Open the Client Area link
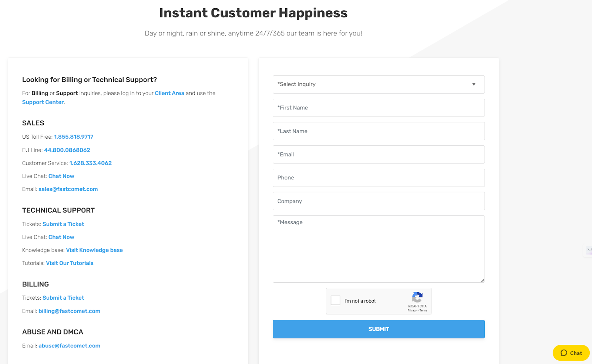The width and height of the screenshot is (592, 364). click(x=169, y=93)
